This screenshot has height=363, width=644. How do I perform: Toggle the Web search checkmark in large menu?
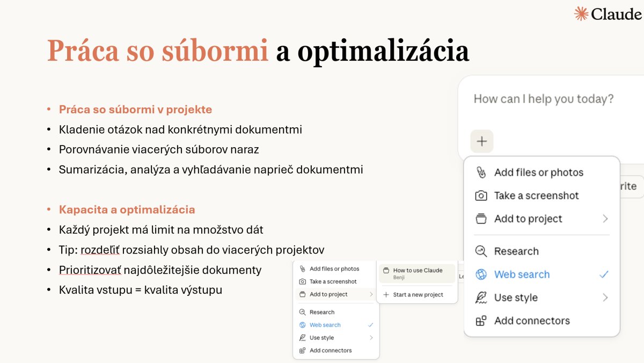[604, 274]
